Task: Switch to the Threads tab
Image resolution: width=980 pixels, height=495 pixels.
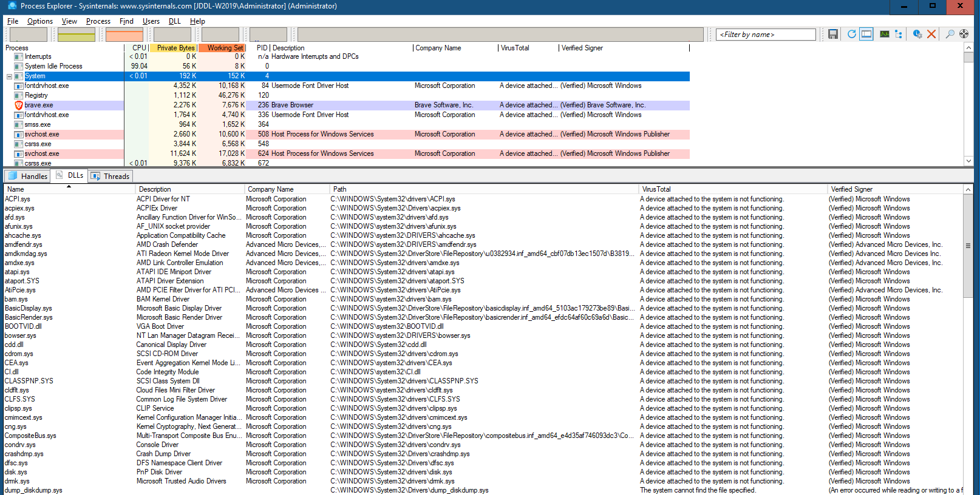Action: pos(110,176)
